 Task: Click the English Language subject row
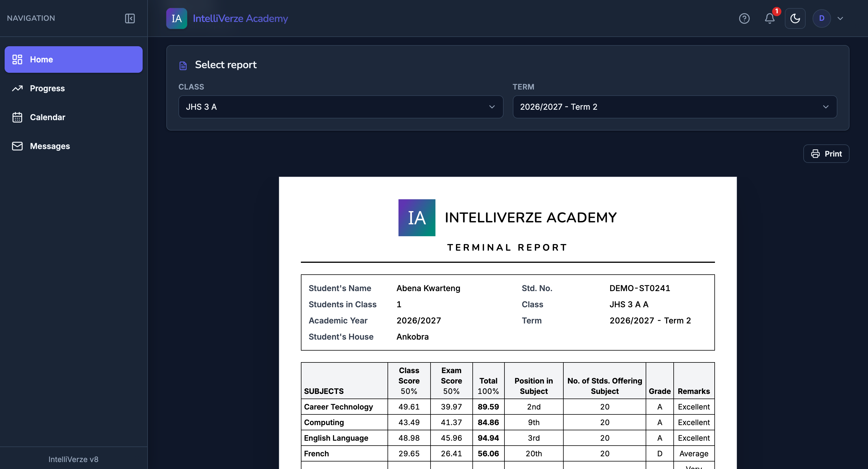(507, 438)
